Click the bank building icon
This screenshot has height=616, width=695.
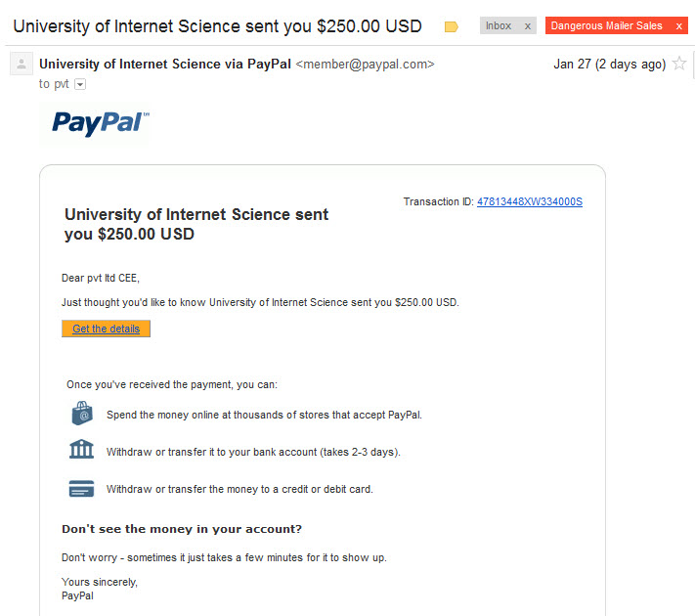81,449
